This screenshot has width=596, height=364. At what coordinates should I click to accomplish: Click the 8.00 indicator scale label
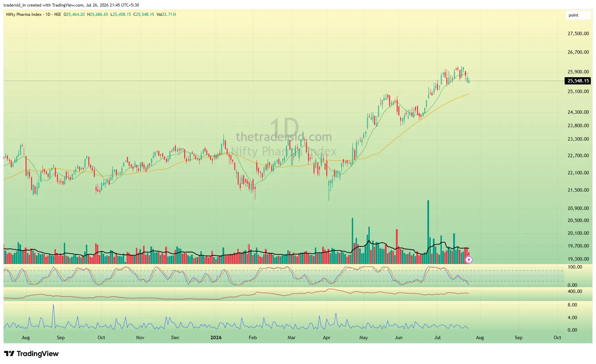[x=573, y=305]
